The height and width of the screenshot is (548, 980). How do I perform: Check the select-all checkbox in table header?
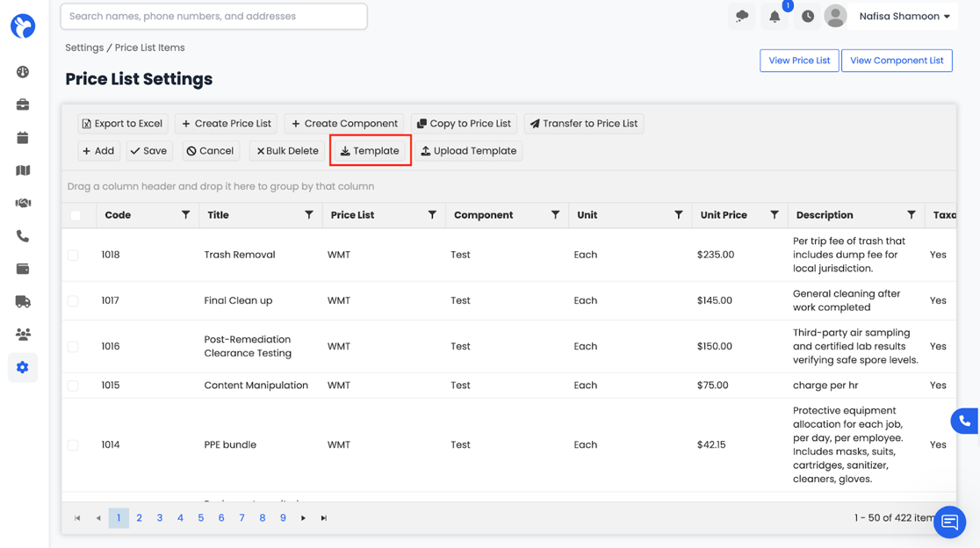(x=74, y=214)
